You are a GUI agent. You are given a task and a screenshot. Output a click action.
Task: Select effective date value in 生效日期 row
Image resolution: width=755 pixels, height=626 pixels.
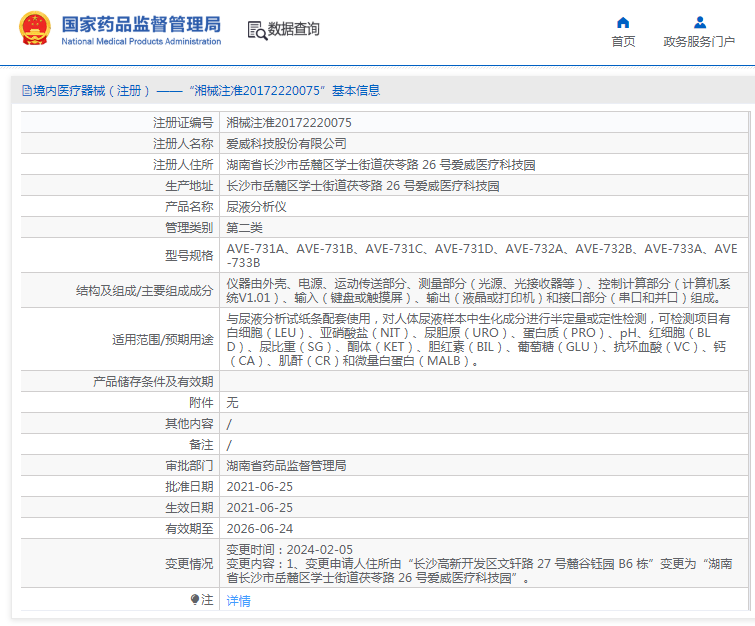click(260, 508)
